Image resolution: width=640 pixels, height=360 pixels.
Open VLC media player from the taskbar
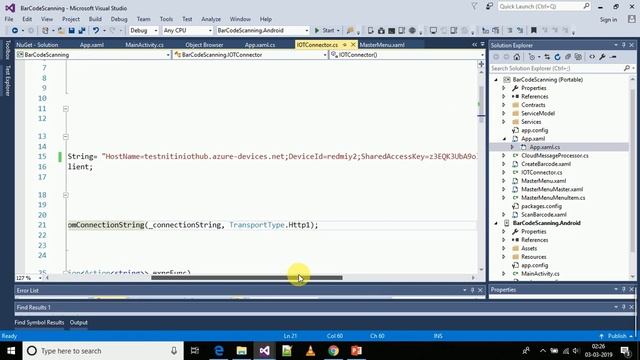310,351
